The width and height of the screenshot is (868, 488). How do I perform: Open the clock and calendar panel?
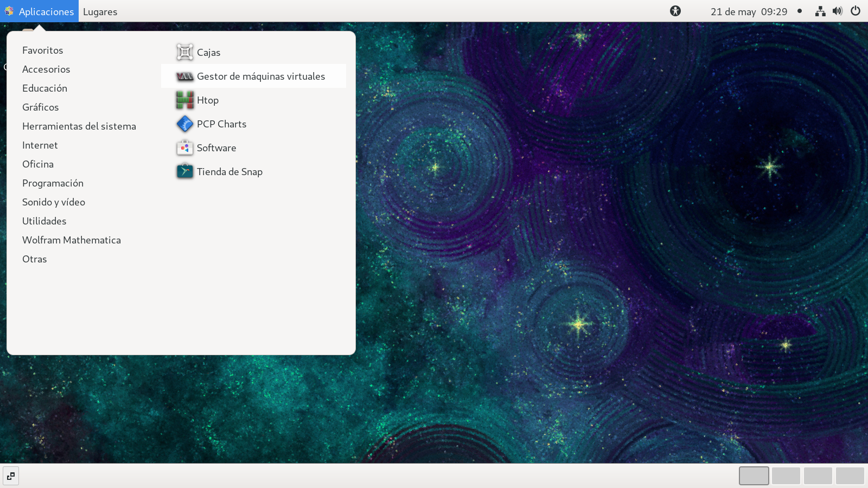749,11
